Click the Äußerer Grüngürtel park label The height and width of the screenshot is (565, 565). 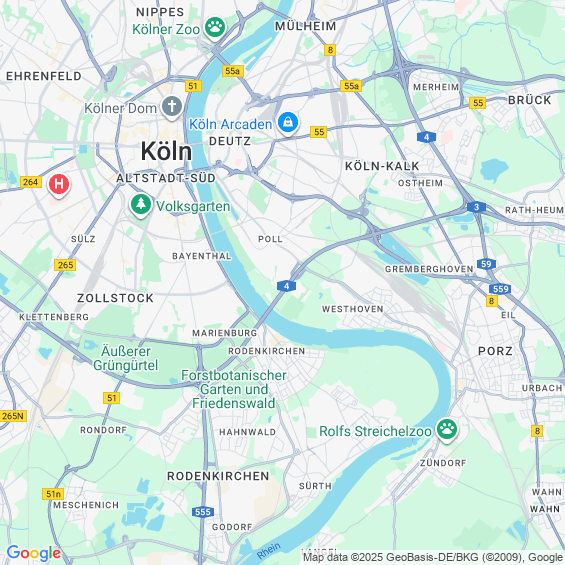(x=126, y=358)
